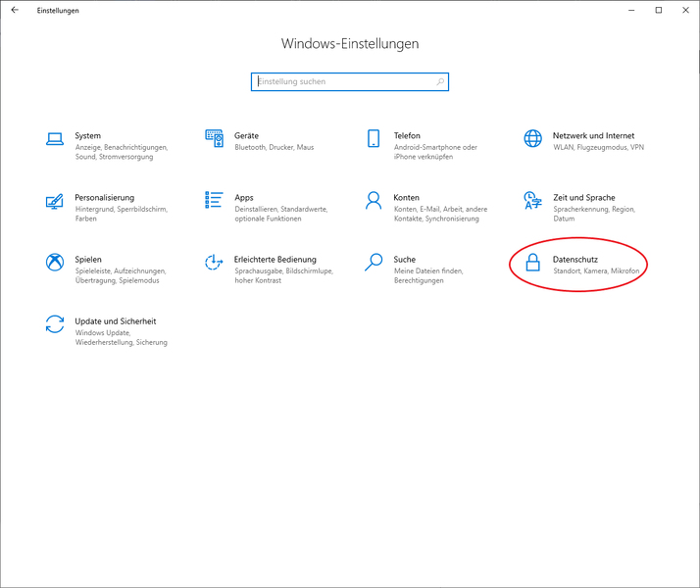Click 'Spieleleiste, Aufzeichnungen, Übertragung, Spielemodus' text
The image size is (700, 588).
click(121, 275)
